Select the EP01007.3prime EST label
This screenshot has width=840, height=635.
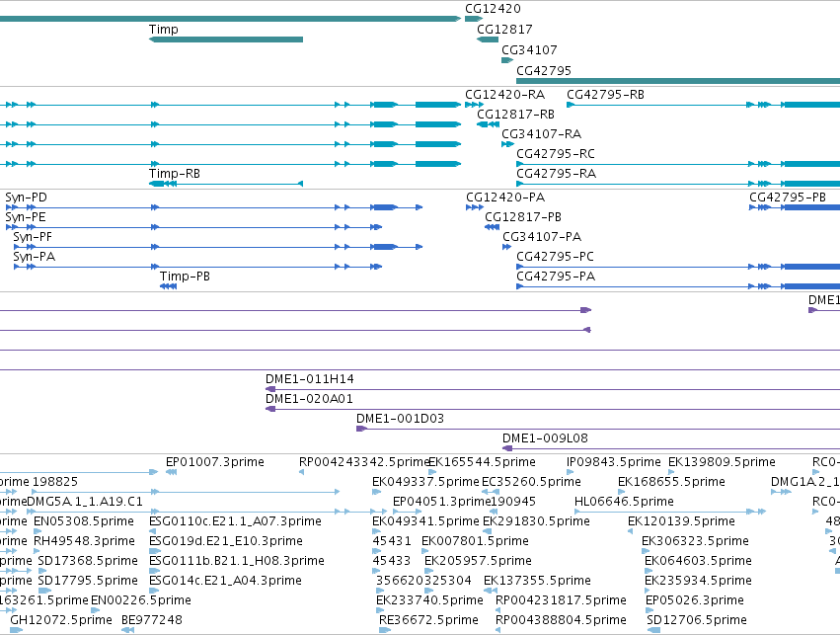coord(215,462)
